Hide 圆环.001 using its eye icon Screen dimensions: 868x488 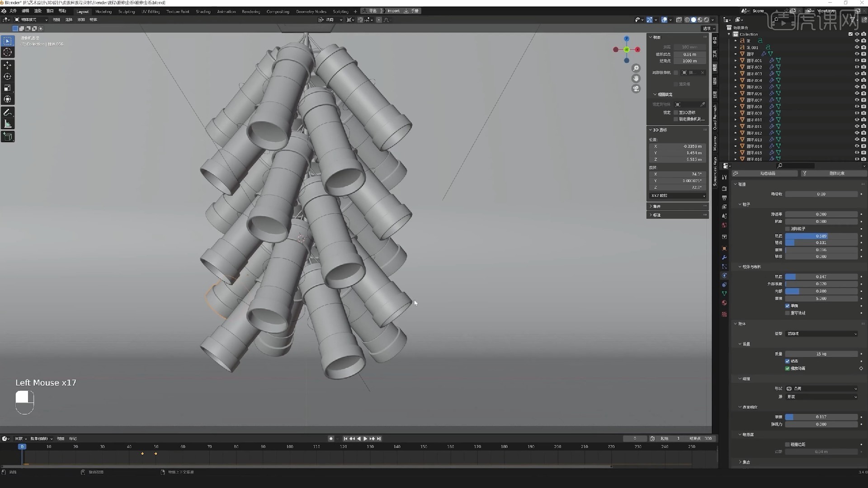point(857,61)
